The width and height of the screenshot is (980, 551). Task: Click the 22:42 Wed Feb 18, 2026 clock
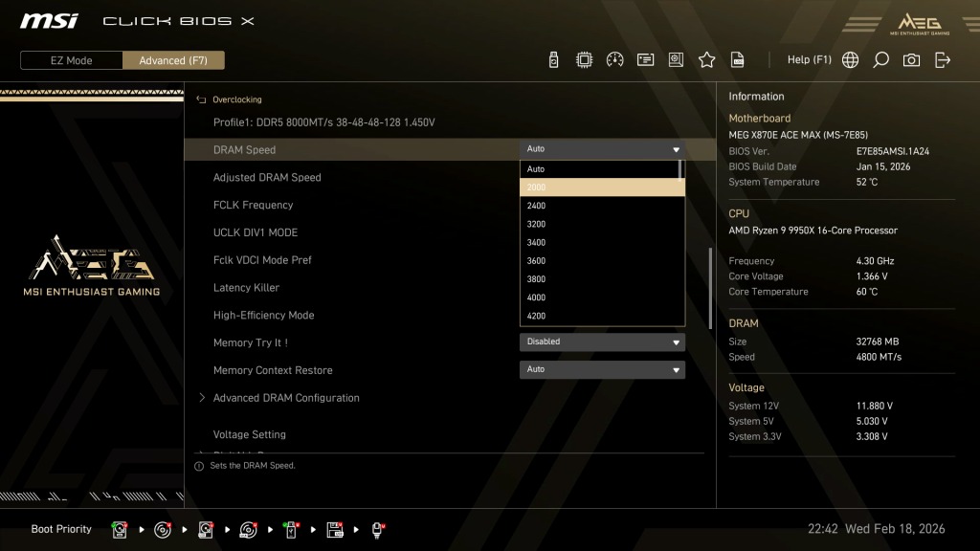877,529
